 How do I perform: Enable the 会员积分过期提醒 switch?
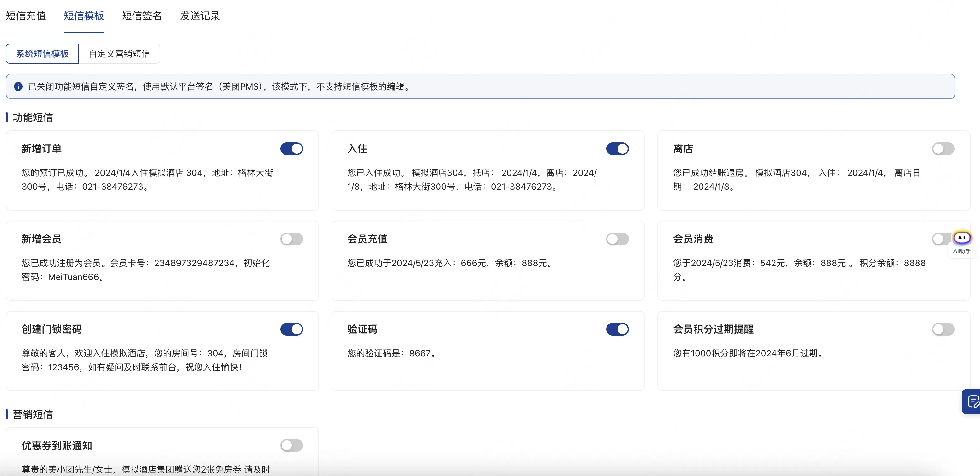(943, 329)
